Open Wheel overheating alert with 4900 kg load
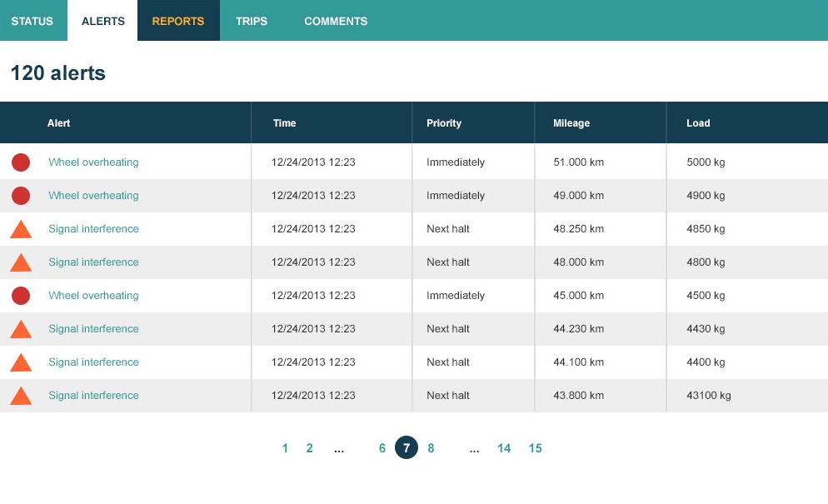This screenshot has height=504, width=828. (x=93, y=196)
